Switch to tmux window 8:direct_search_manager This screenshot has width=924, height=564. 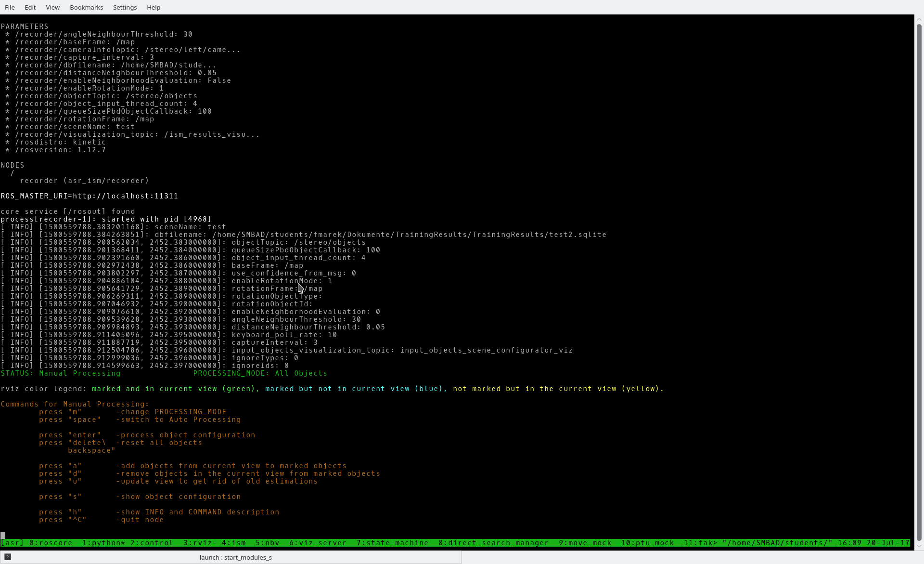tap(493, 543)
